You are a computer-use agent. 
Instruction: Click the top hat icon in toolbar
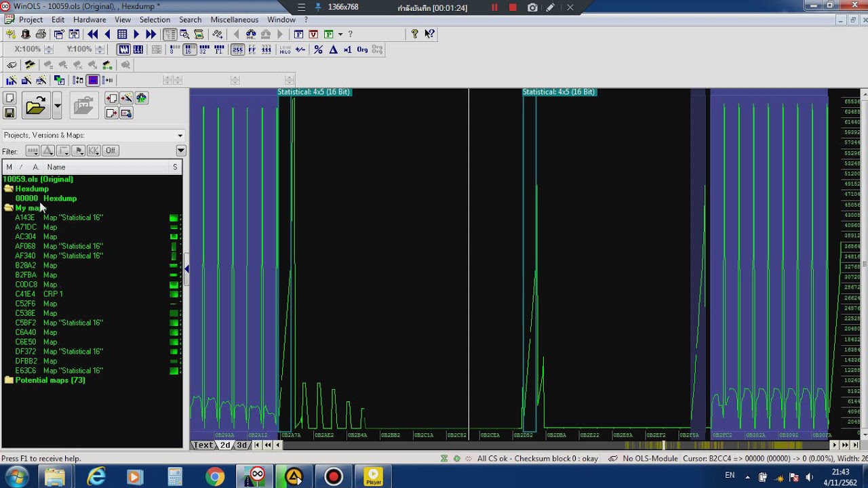tap(26, 34)
